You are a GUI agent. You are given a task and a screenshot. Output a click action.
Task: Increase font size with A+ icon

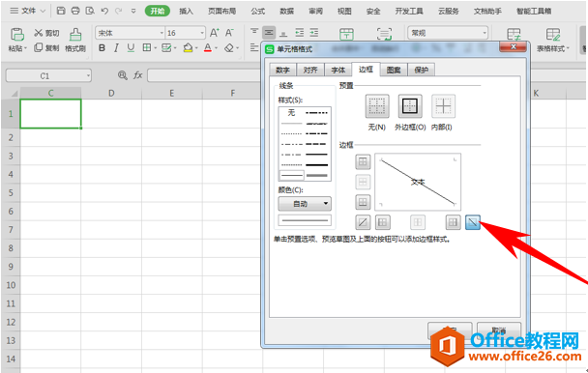click(214, 33)
